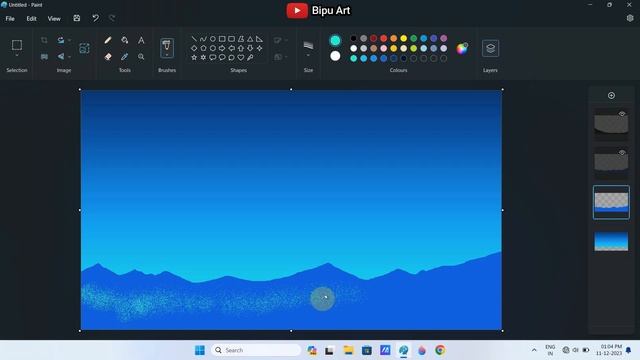
Task: Choose the black colour swatch
Action: (x=353, y=38)
